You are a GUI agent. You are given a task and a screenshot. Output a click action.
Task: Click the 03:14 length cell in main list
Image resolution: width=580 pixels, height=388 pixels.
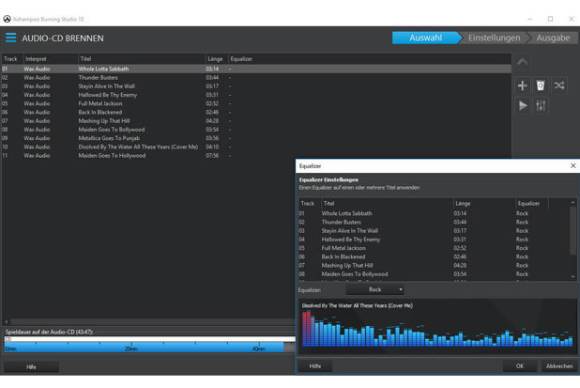[x=212, y=69]
